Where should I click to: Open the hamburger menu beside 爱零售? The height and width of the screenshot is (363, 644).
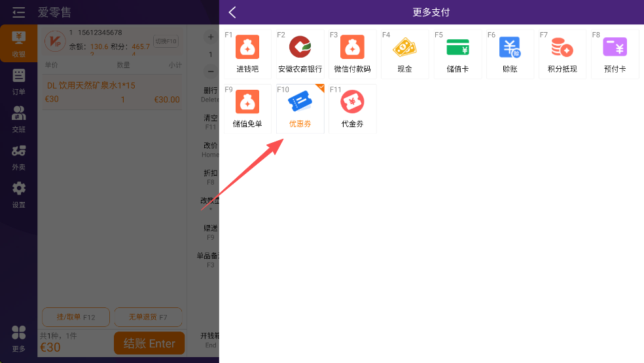pyautogui.click(x=18, y=12)
